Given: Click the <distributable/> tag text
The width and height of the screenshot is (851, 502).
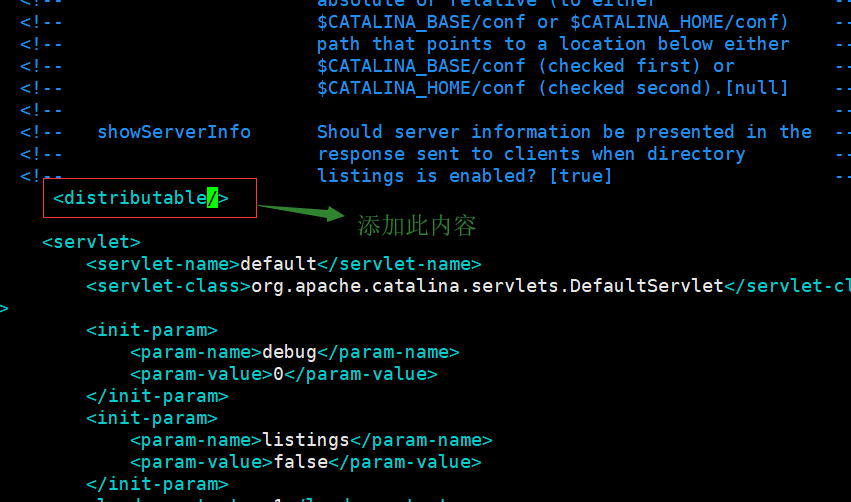Looking at the screenshot, I should click(x=141, y=198).
